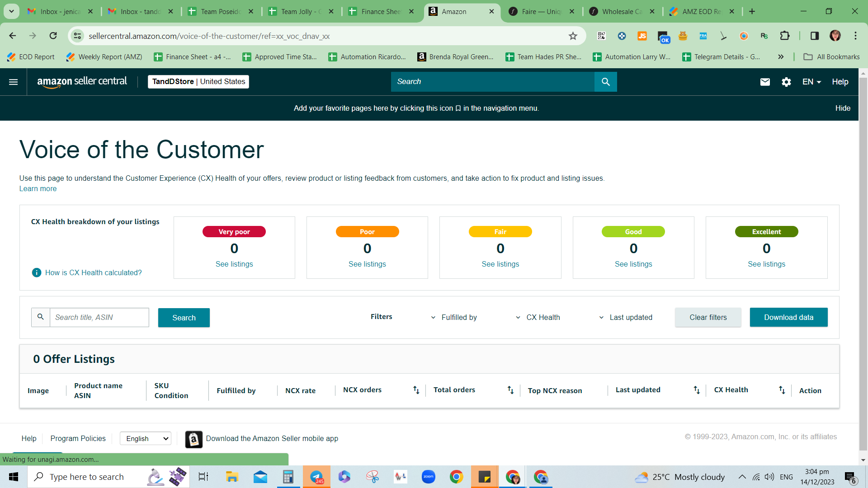Open the settings gear in header
The height and width of the screenshot is (488, 868).
click(x=786, y=82)
